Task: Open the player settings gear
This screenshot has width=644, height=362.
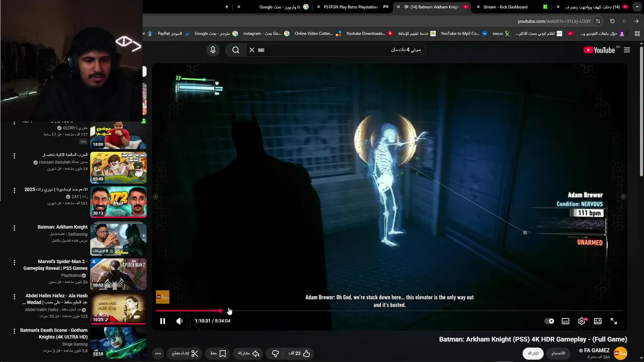Action: point(582,321)
